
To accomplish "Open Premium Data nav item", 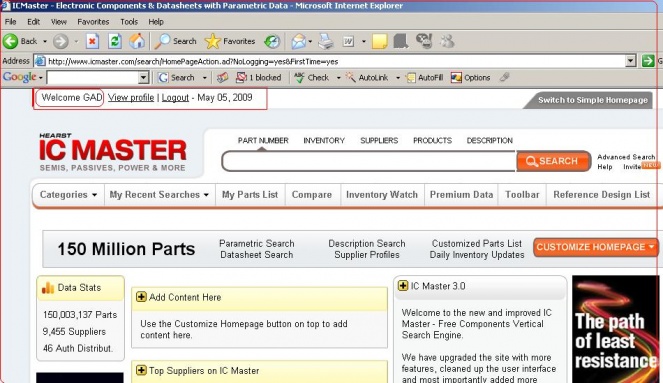I will 461,194.
